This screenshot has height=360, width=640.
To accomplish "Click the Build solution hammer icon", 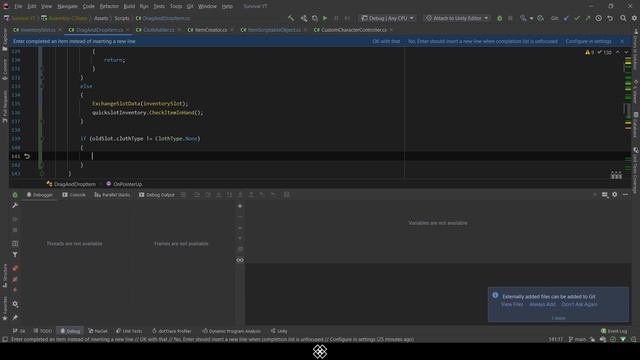I will (291, 18).
